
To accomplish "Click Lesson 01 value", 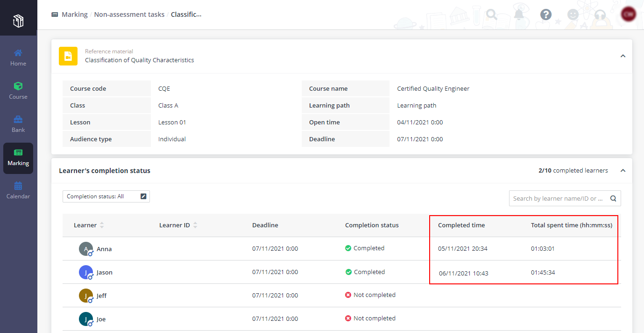I will point(172,122).
